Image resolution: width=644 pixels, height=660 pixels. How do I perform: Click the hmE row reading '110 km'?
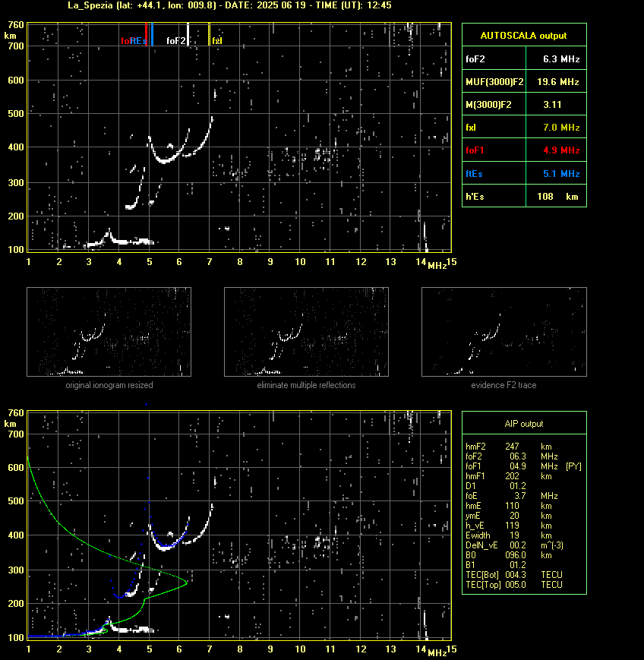pos(509,506)
